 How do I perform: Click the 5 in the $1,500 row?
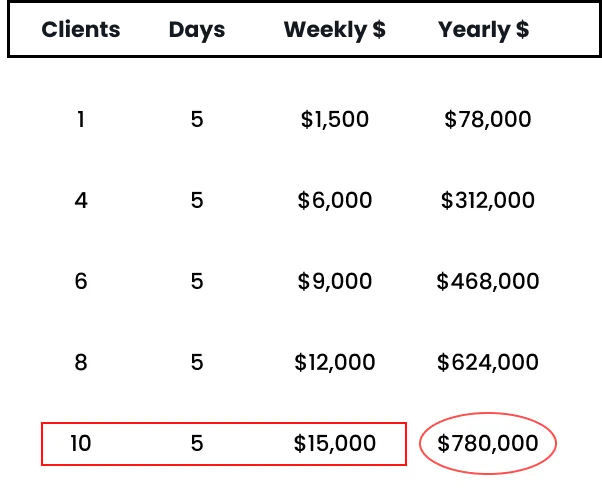tap(197, 120)
